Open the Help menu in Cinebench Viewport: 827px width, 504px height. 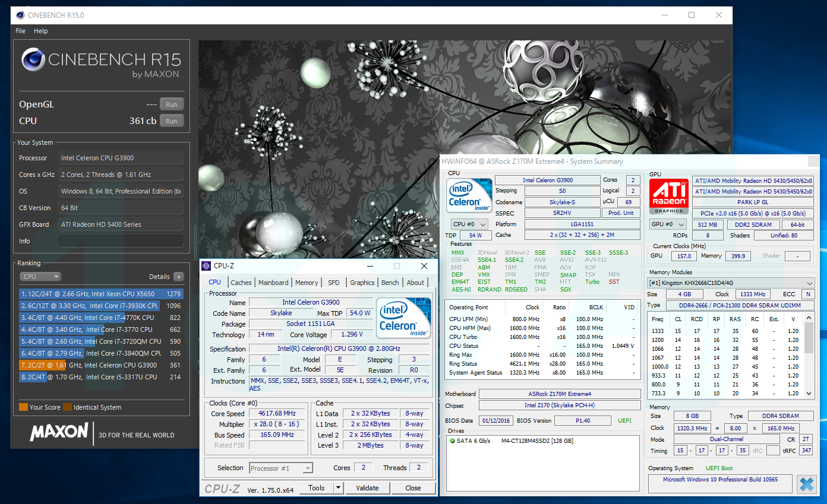pyautogui.click(x=40, y=31)
